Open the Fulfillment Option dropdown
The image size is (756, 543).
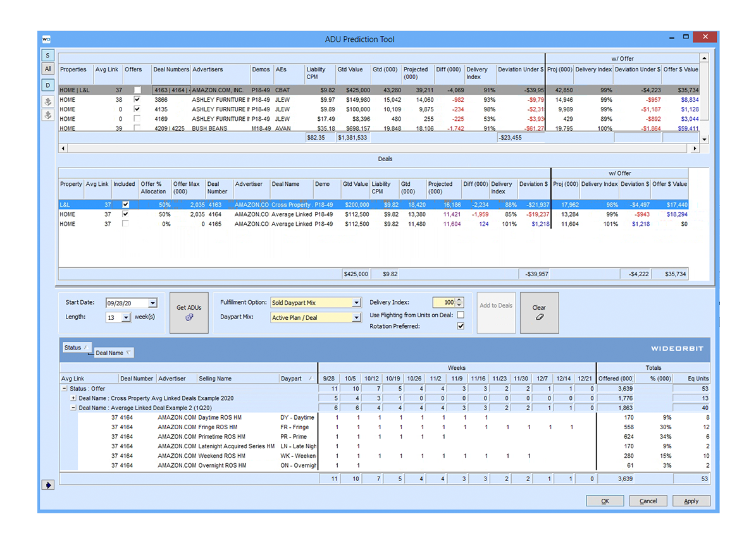coord(356,303)
